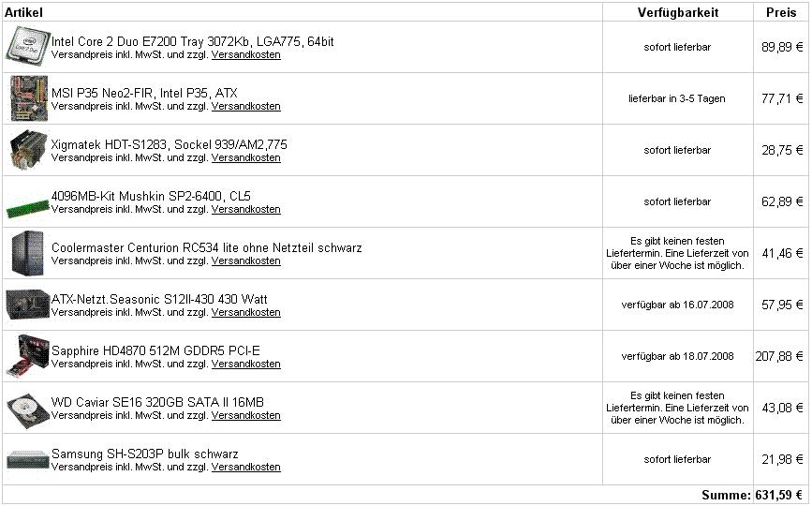Click the Samsung SH-S203P drive image
812x506 pixels.
click(27, 459)
